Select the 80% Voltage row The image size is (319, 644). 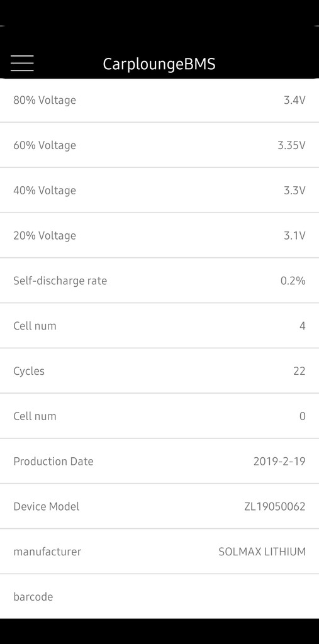pyautogui.click(x=160, y=100)
